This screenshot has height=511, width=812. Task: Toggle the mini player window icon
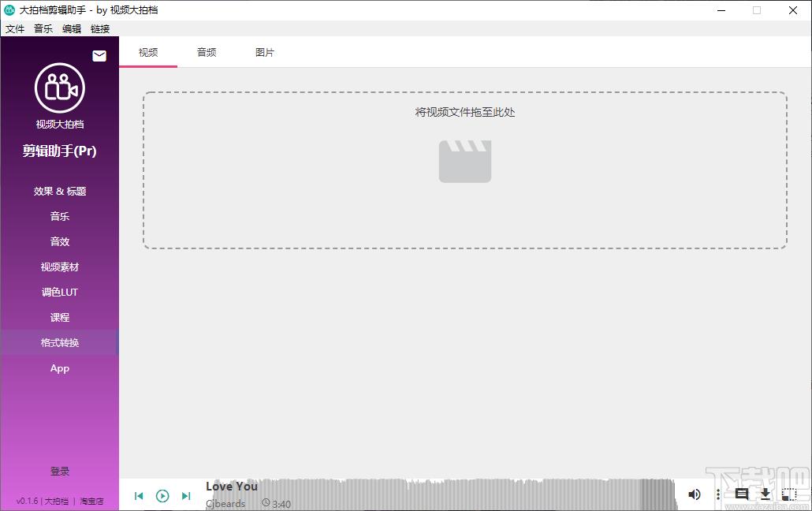click(x=788, y=494)
